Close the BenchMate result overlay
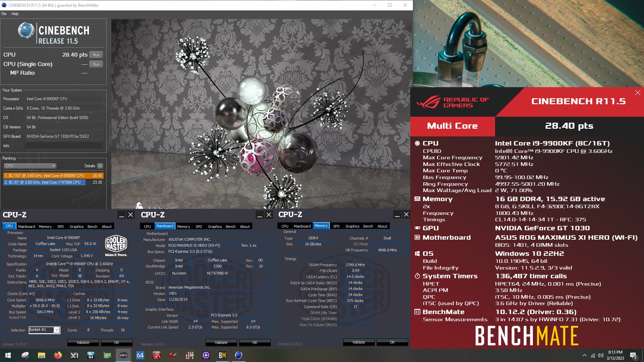The image size is (644, 362). coord(638,93)
